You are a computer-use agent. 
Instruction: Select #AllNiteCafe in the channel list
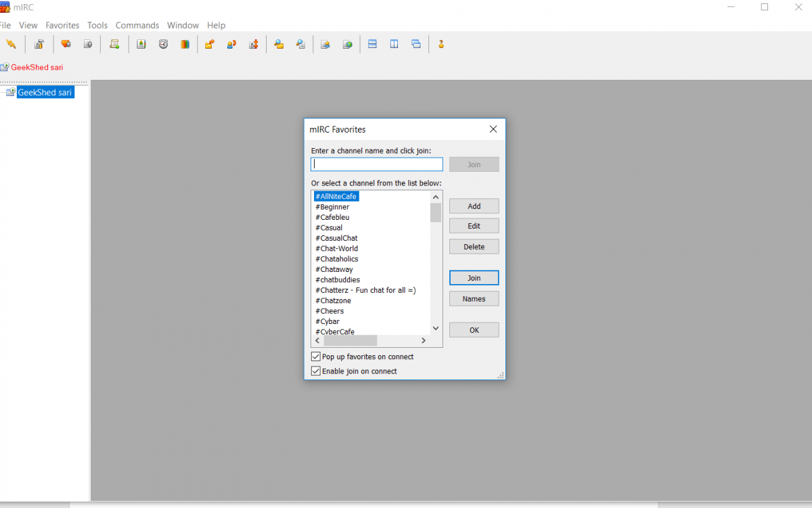[336, 196]
